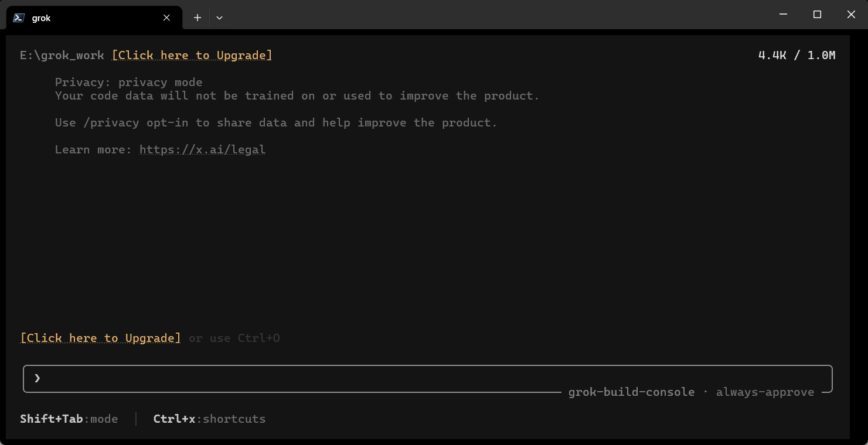The height and width of the screenshot is (445, 868).
Task: Click the top 'Click here to Upgrade' link
Action: (192, 55)
